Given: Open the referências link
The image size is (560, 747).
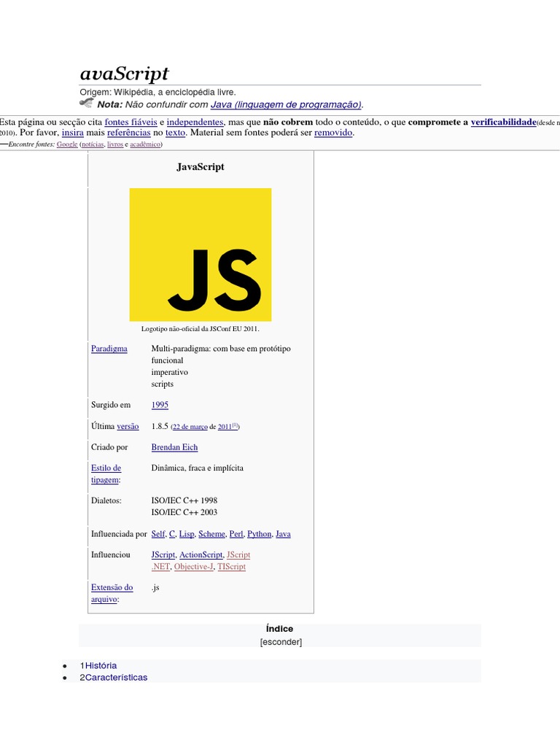Looking at the screenshot, I should coord(128,133).
